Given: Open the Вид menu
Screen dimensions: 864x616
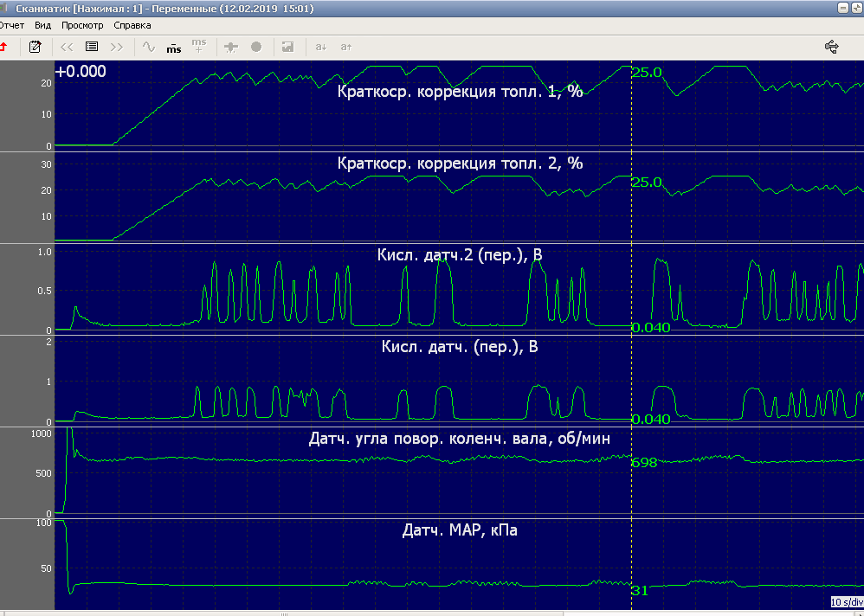Looking at the screenshot, I should click(x=43, y=26).
